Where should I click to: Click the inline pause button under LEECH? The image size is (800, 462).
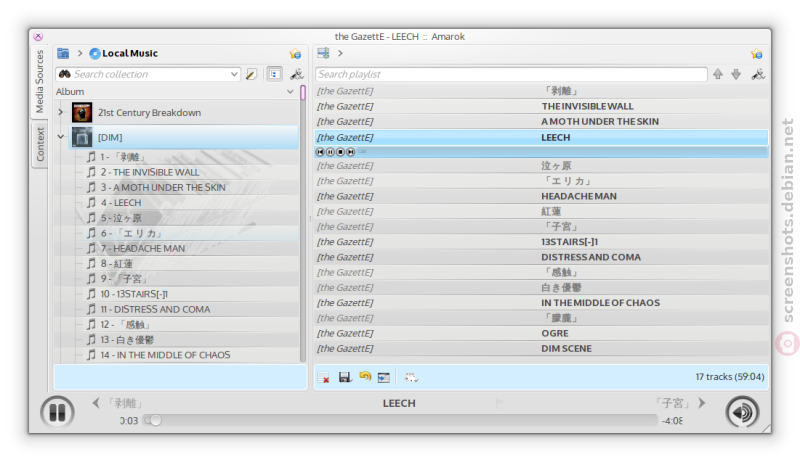coord(330,152)
